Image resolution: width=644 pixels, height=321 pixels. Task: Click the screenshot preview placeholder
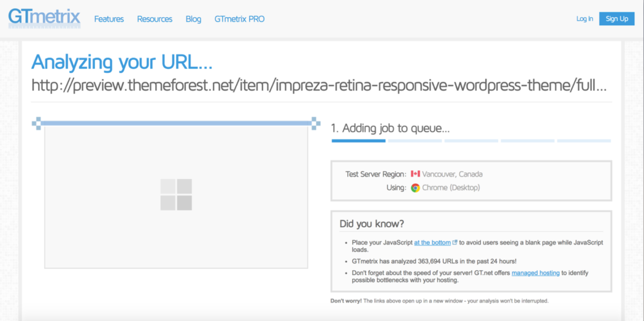click(176, 197)
